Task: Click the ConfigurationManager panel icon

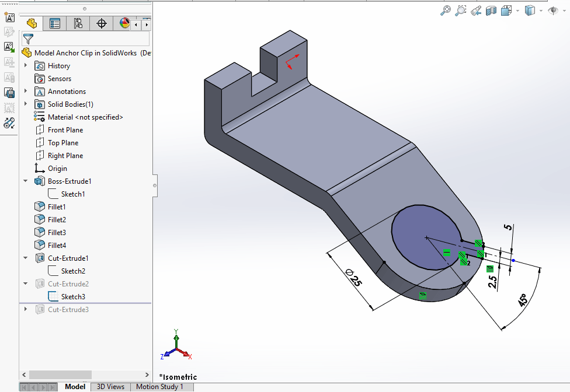Action: click(78, 23)
